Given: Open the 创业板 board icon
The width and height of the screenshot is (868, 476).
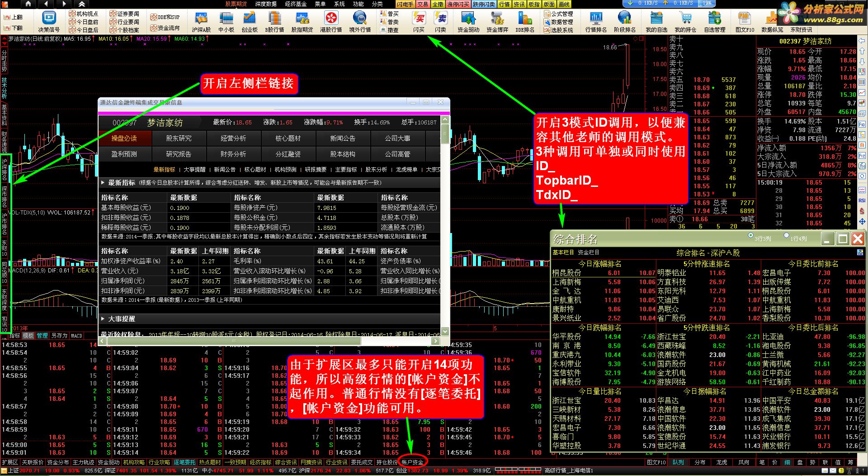Looking at the screenshot, I should tap(250, 21).
